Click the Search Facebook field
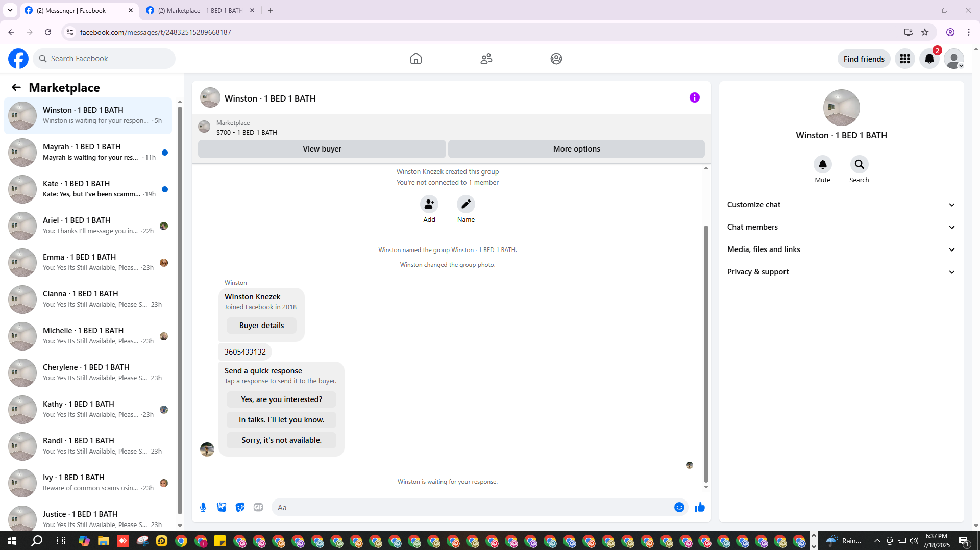The height and width of the screenshot is (550, 980). pos(104,59)
